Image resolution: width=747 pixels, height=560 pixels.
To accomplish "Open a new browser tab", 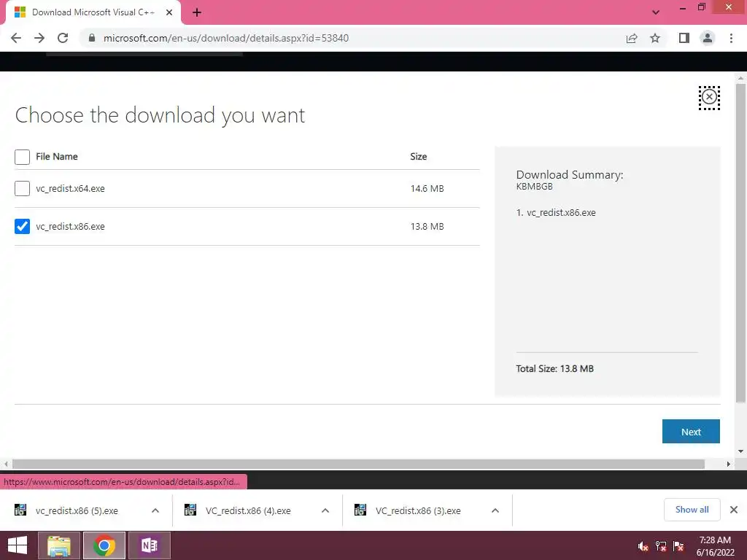I will [197, 12].
